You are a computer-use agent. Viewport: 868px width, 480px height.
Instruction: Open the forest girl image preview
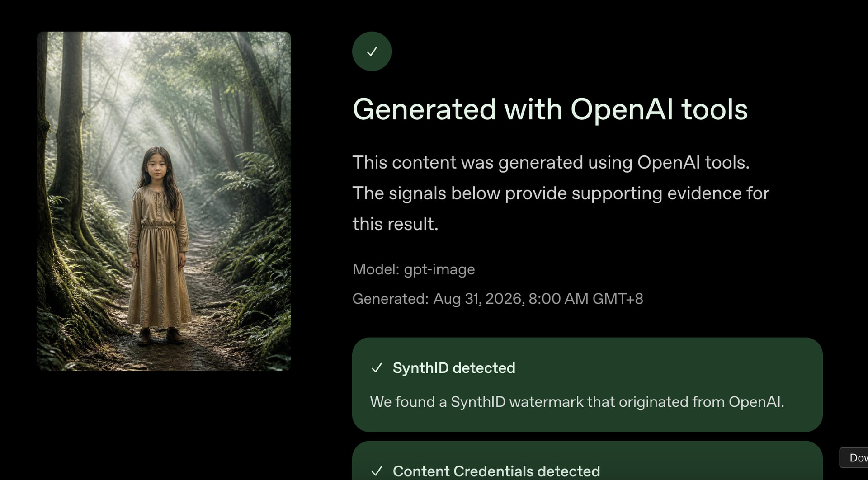(x=164, y=201)
